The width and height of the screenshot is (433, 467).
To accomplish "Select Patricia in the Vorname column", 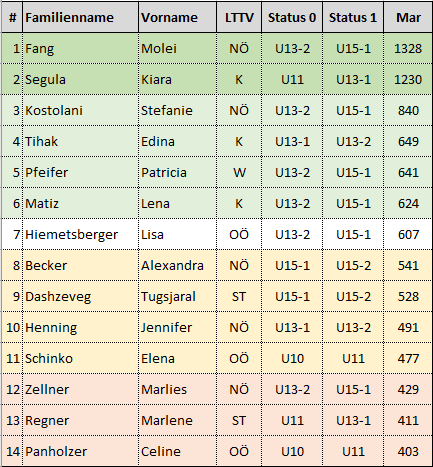I will (177, 172).
